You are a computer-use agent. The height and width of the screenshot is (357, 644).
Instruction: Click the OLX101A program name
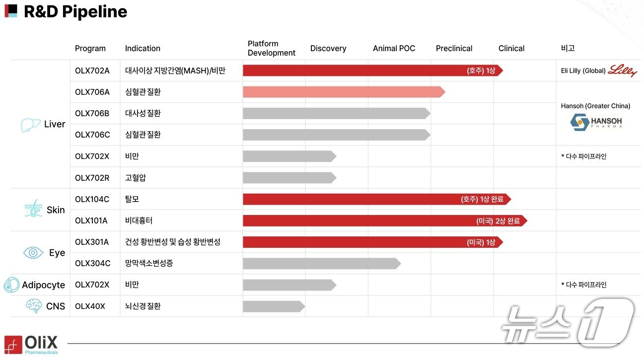tap(92, 221)
